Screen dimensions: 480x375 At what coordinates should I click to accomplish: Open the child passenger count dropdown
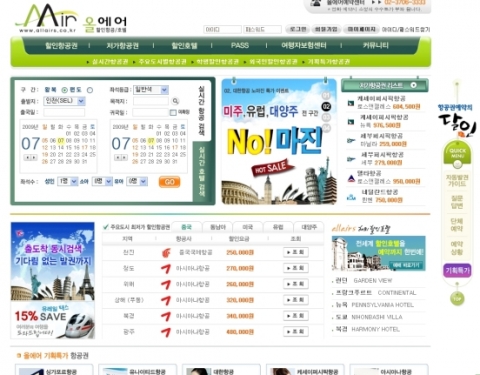[x=102, y=181]
